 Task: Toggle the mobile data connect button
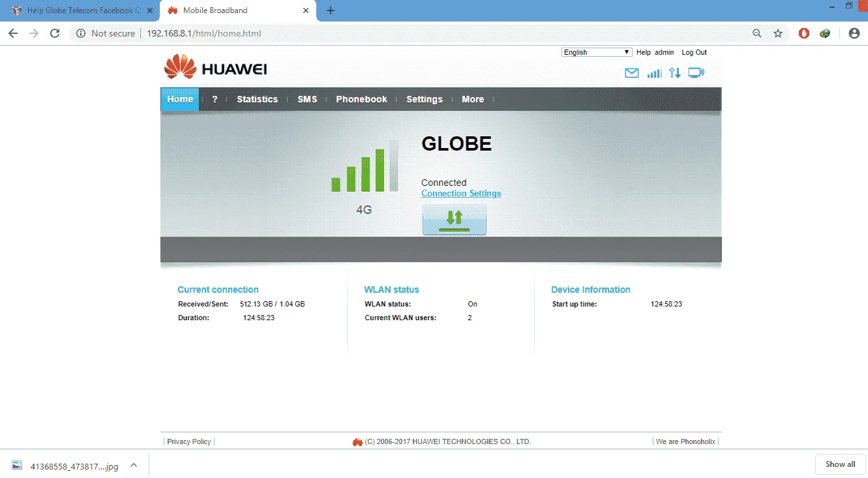[x=455, y=220]
